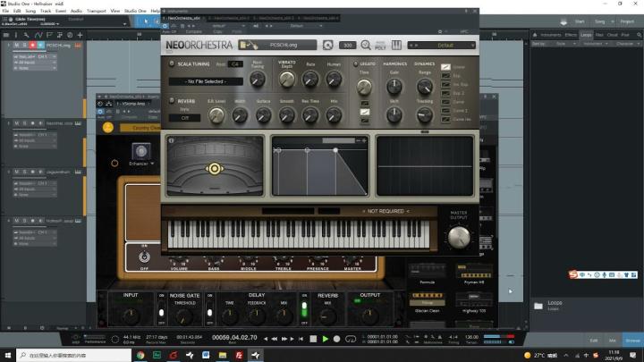Switch to the Loops tab in browser
The height and width of the screenshot is (362, 644).
tap(586, 35)
